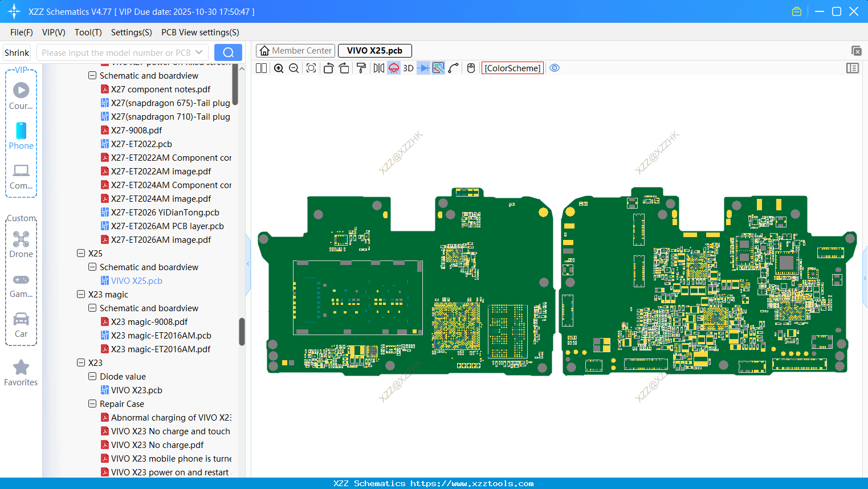Click the mouse settings icon
Image resolution: width=868 pixels, height=489 pixels.
(x=471, y=68)
